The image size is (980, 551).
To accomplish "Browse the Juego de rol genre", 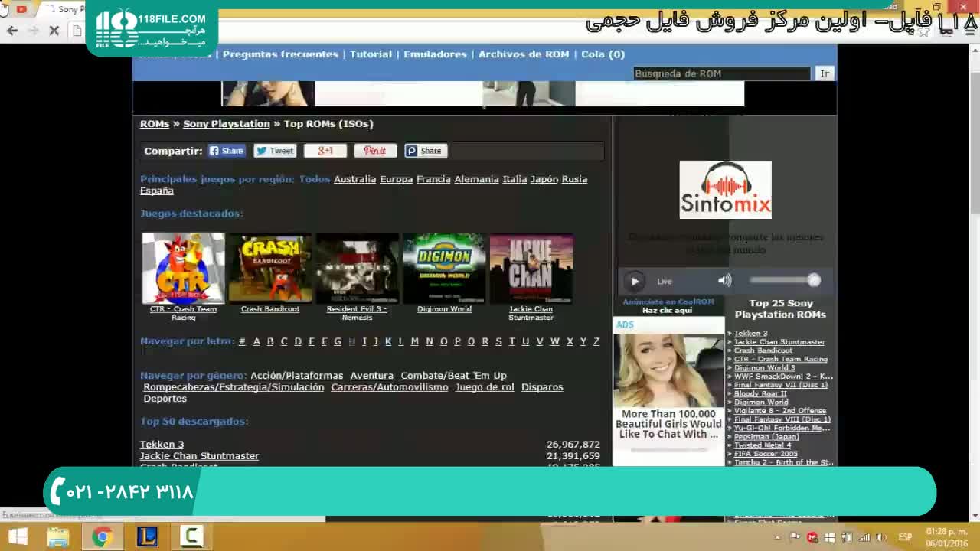I will [485, 387].
